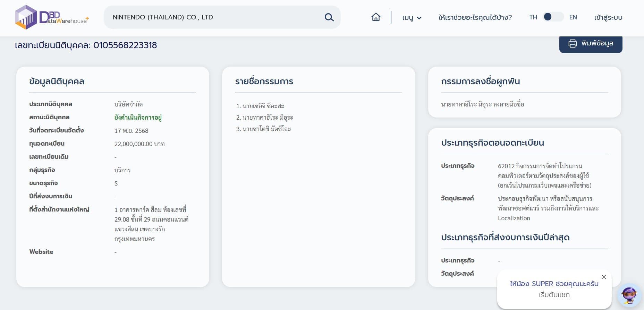This screenshot has width=644, height=310.
Task: Click the ยังดำเนินกิจการอยู่ status text
Action: point(138,118)
